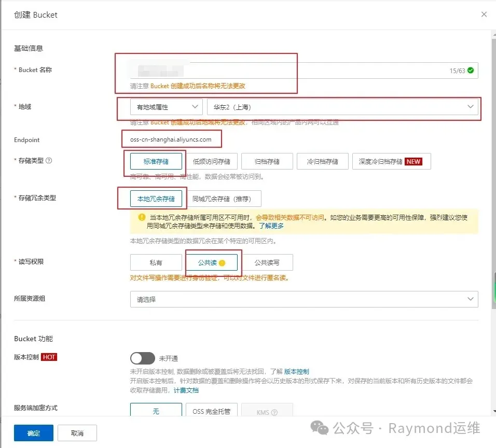Click the scrollbar down arrow
Screen dimensions: 496x448
494,411
